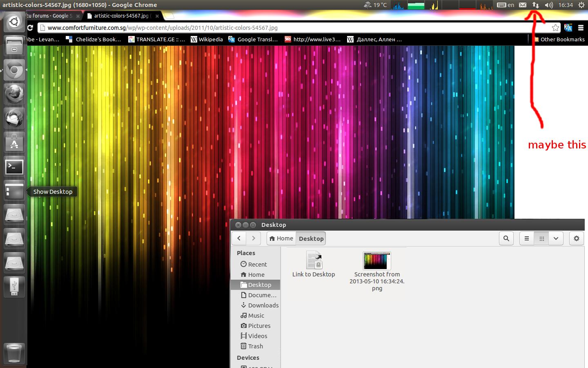Open the sound volume indicator

(x=548, y=5)
